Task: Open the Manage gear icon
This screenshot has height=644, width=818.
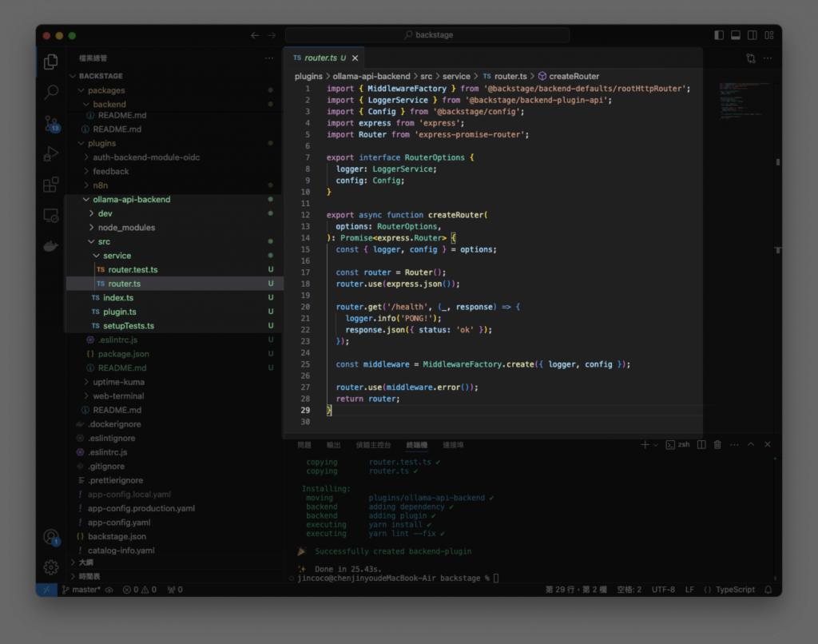Action: tap(50, 566)
